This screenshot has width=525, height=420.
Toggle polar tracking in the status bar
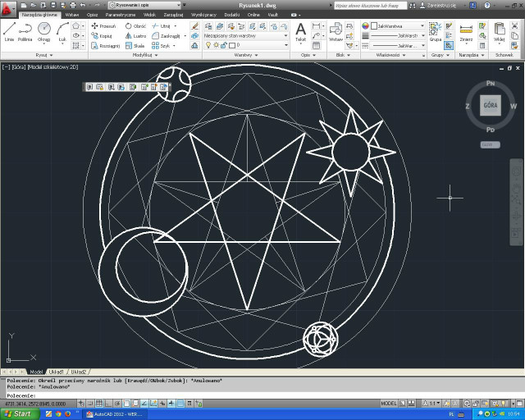click(117, 404)
